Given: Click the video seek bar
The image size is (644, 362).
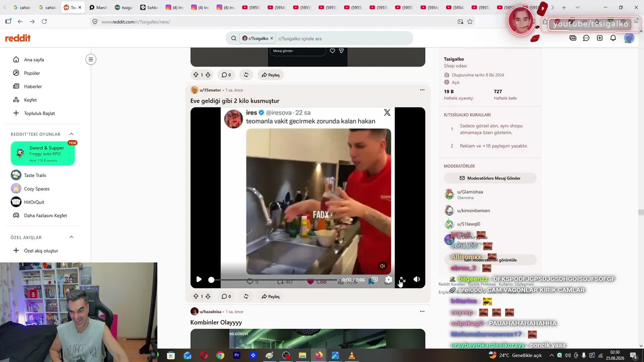Looking at the screenshot, I should click(x=274, y=280).
